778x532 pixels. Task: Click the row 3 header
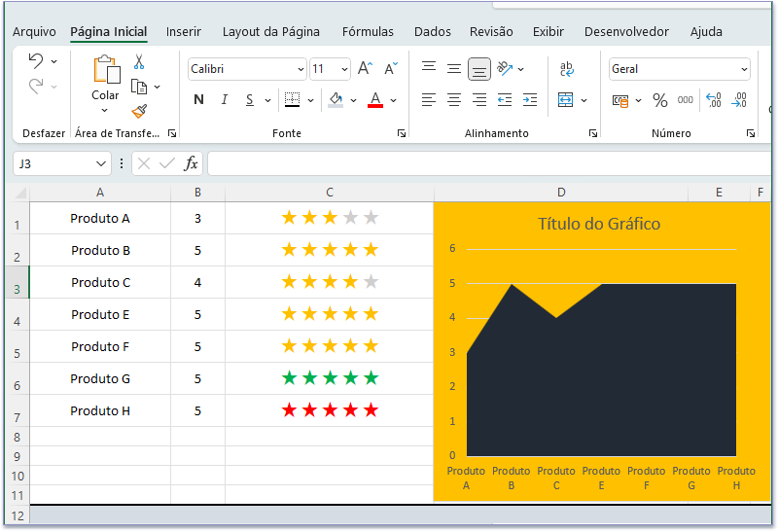point(17,282)
